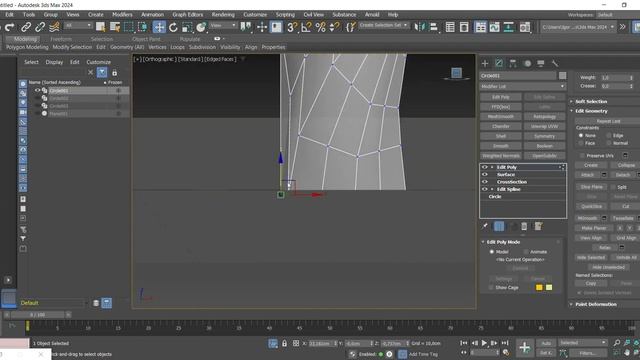Click the QuickSlice button

591,207
